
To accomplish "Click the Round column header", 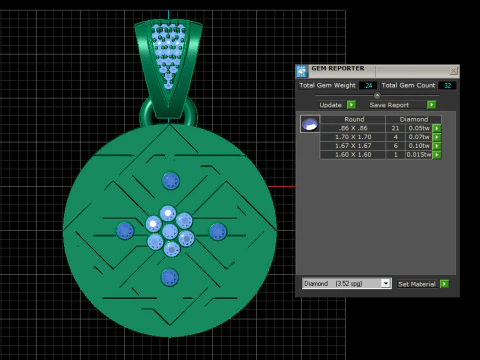I will pos(354,119).
